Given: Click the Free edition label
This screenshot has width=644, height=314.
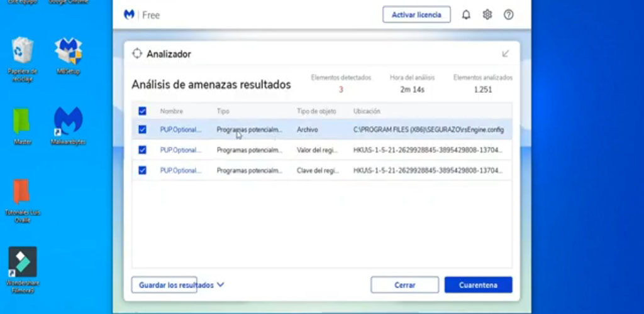Looking at the screenshot, I should pyautogui.click(x=151, y=15).
